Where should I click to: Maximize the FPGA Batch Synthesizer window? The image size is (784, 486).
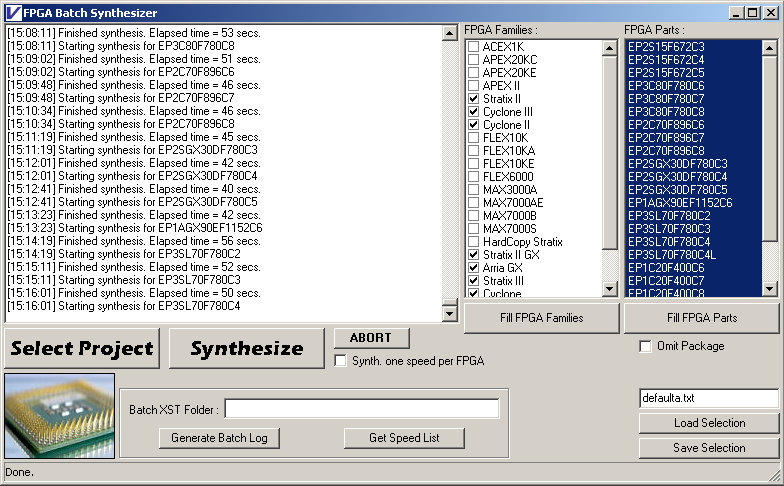[x=752, y=13]
